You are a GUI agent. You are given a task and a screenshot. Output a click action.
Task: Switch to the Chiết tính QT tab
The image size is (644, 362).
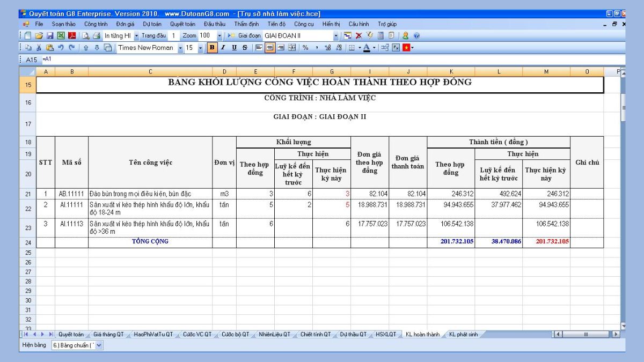pyautogui.click(x=315, y=334)
